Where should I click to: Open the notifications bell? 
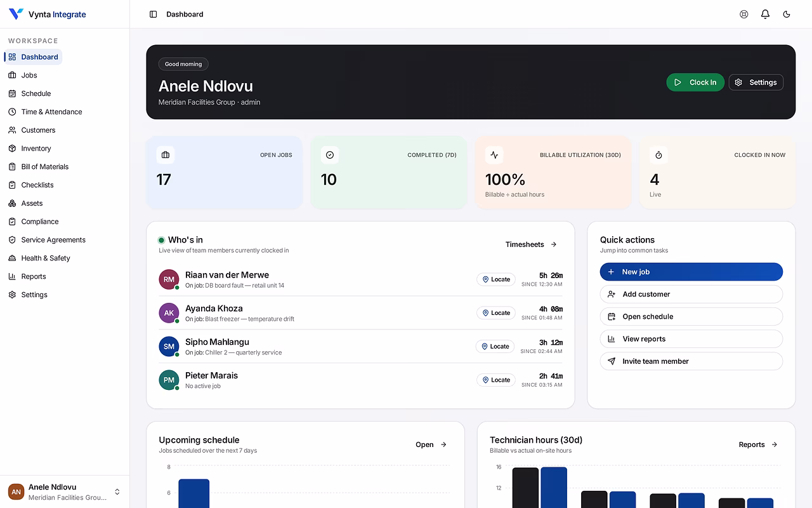pyautogui.click(x=765, y=14)
